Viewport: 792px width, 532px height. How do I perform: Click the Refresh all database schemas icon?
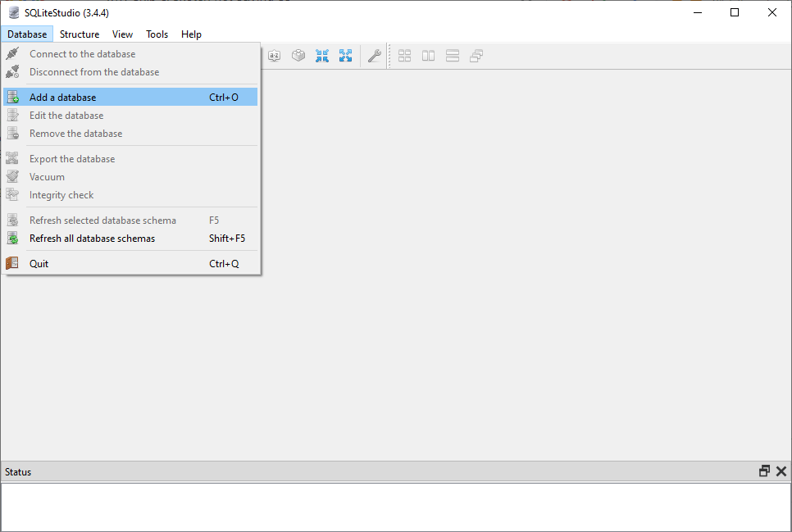[x=12, y=239]
